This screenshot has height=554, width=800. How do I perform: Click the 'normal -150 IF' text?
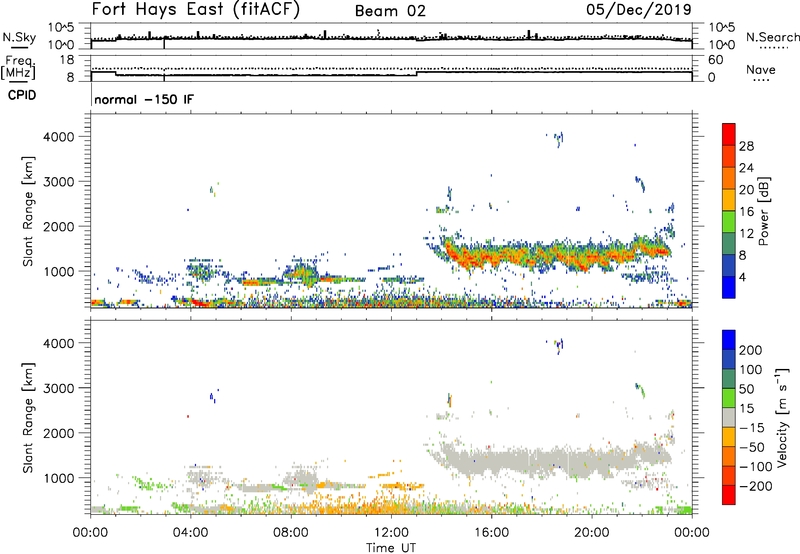[144, 99]
